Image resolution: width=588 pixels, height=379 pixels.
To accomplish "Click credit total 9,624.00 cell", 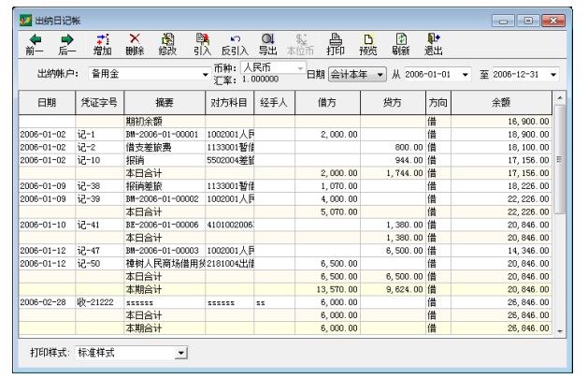I will click(393, 289).
